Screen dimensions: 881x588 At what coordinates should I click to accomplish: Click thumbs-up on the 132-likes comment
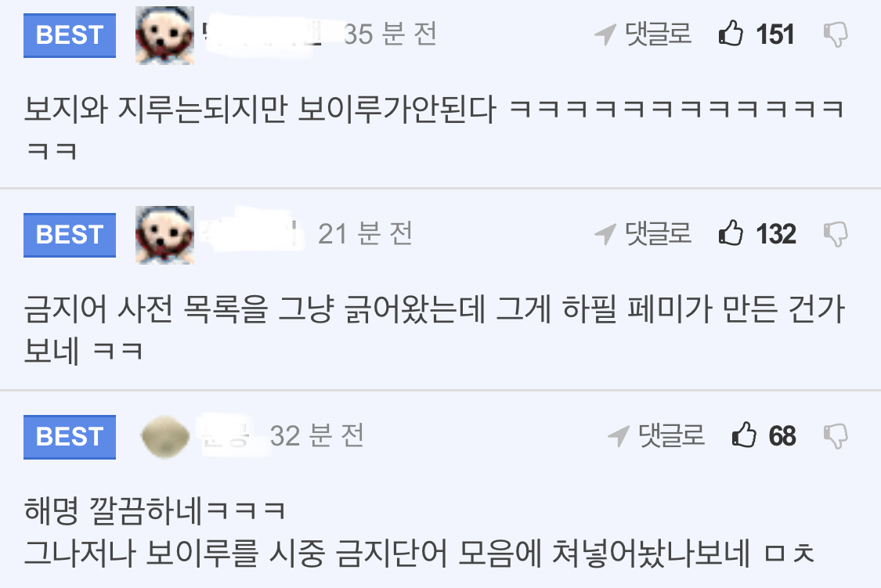click(731, 233)
